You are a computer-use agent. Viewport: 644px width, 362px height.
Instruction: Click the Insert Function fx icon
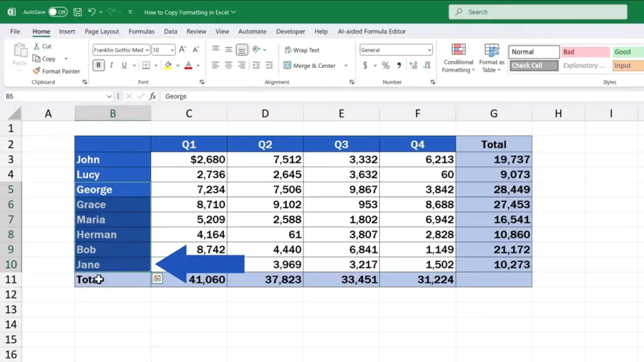coord(153,96)
